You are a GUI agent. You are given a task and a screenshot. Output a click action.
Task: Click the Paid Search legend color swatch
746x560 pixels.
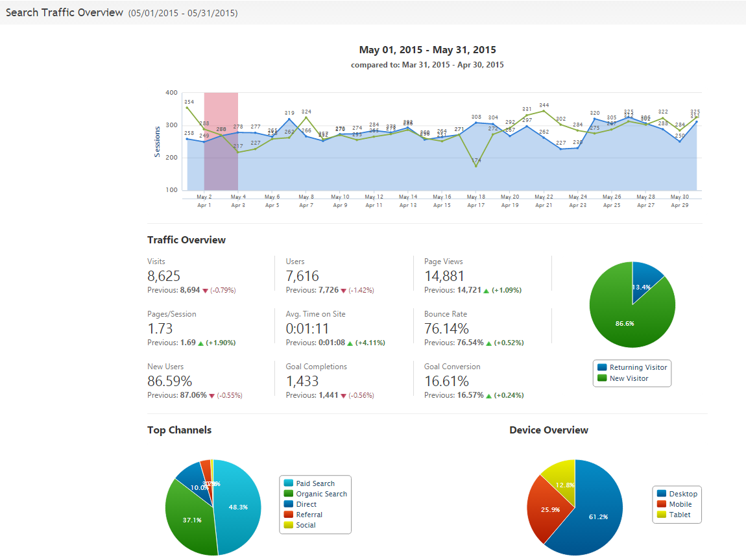(288, 483)
